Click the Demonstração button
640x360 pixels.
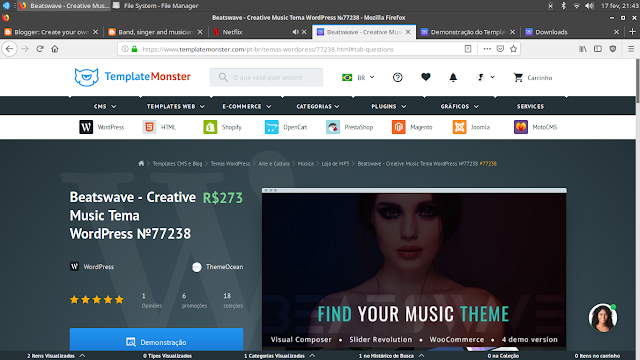[x=156, y=341]
